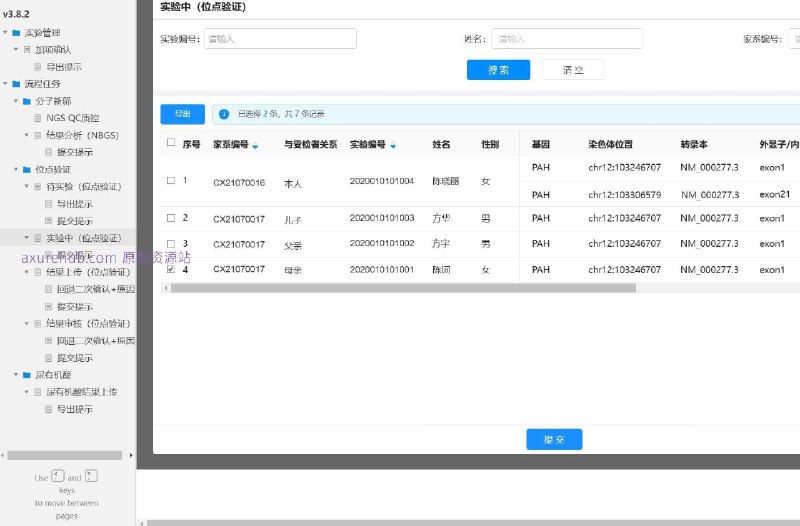800x526 pixels.
Task: Open 导出提示 page under 加项确认
Action: click(x=64, y=67)
